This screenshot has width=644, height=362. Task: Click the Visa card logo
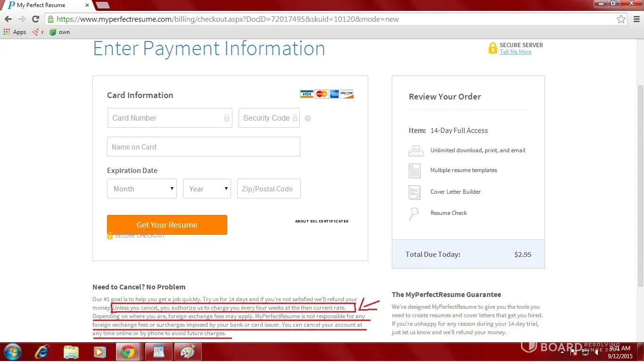pos(306,94)
